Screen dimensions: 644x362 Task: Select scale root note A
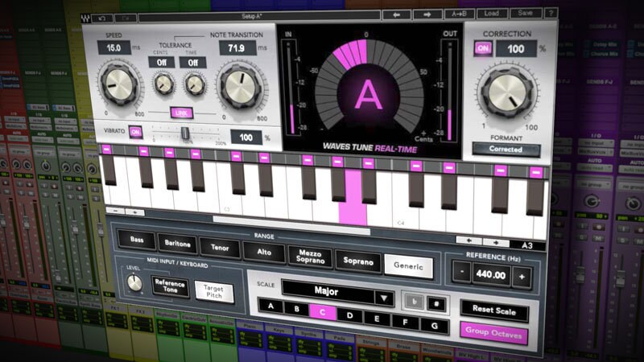(270, 306)
